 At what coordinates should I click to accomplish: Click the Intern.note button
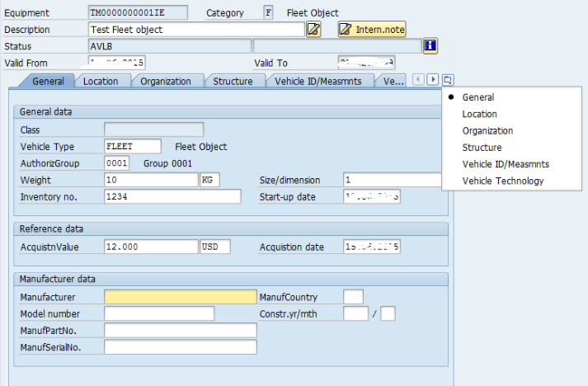372,29
